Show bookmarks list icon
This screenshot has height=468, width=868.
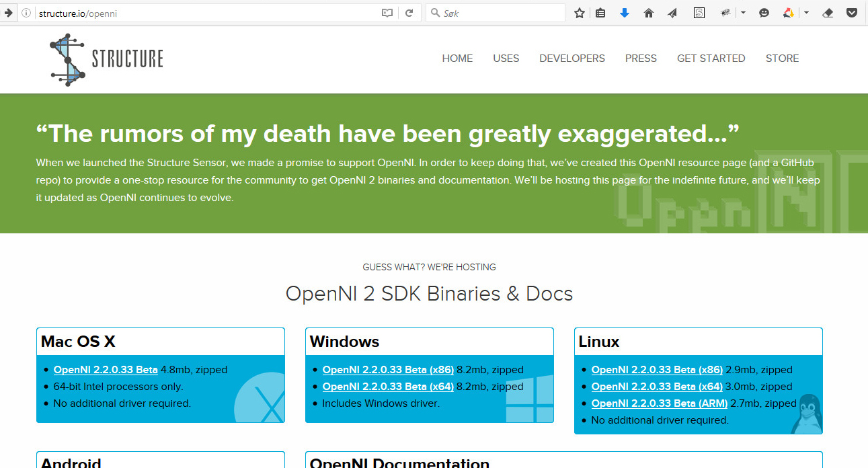pyautogui.click(x=601, y=13)
